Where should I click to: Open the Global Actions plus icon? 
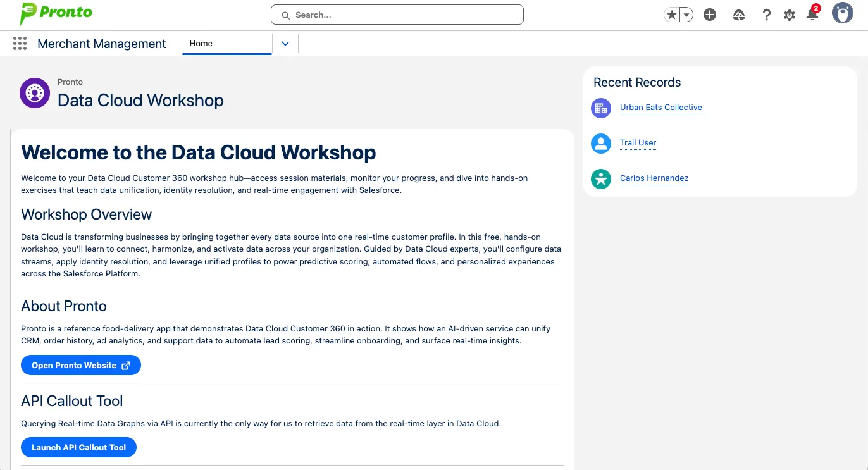tap(710, 15)
